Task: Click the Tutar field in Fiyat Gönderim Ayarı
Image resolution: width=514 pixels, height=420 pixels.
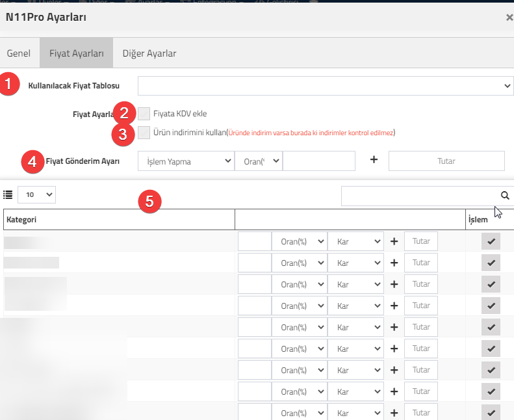Action: (446, 161)
